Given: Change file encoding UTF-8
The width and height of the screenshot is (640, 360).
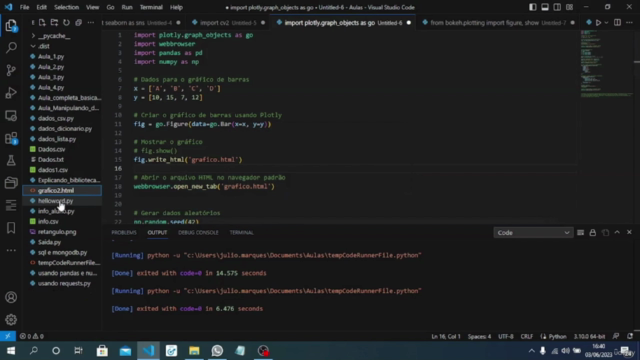Looking at the screenshot, I should coord(506,336).
